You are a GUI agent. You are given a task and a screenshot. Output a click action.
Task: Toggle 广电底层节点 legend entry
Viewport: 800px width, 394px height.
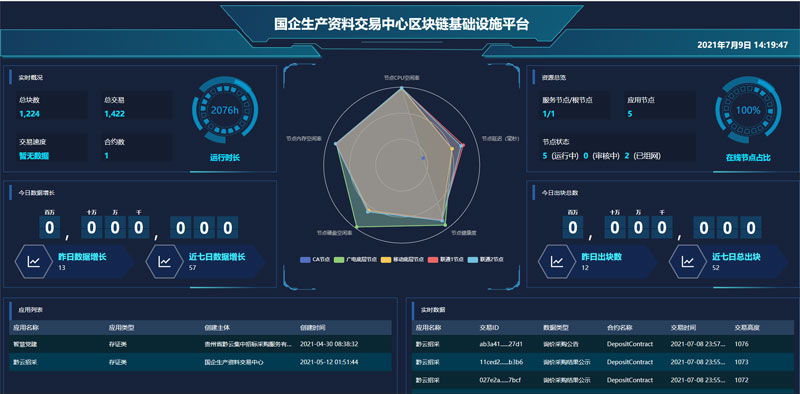tap(355, 260)
